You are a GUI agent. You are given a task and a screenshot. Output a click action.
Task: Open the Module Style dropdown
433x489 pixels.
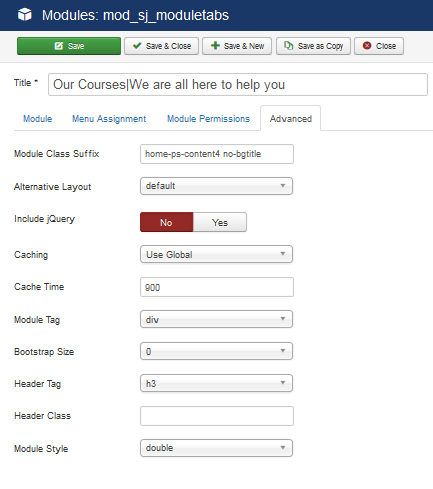216,448
